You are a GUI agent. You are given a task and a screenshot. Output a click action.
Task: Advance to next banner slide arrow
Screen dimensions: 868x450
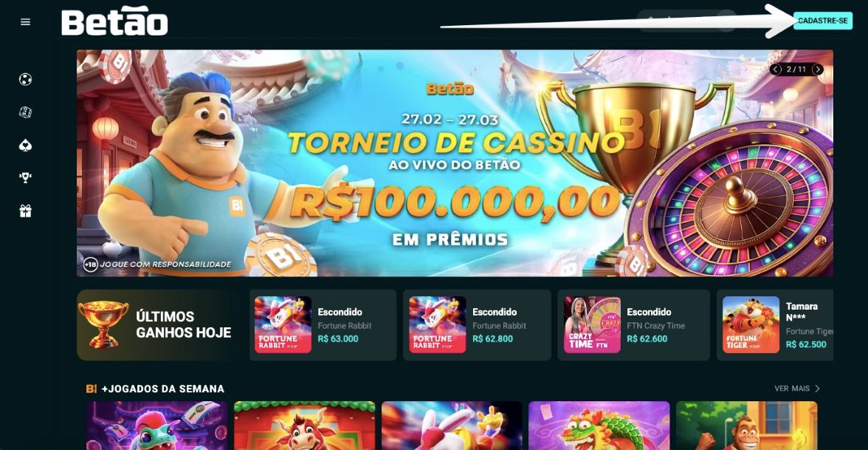(818, 69)
